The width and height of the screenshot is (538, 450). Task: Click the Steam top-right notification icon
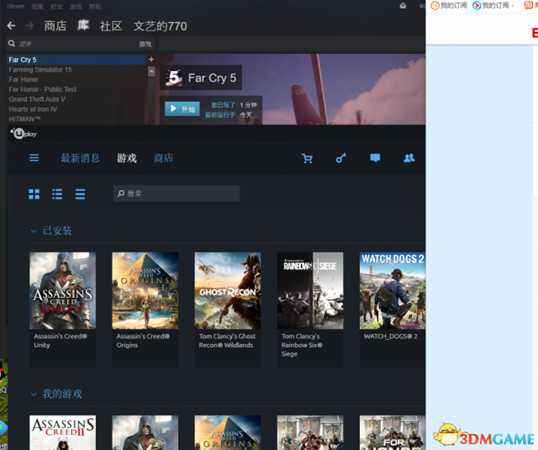[x=403, y=6]
